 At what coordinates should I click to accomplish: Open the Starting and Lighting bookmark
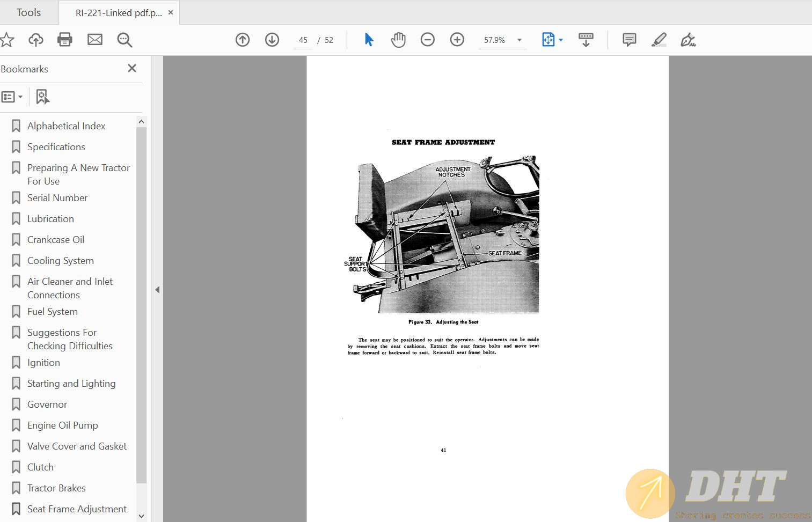click(x=71, y=384)
